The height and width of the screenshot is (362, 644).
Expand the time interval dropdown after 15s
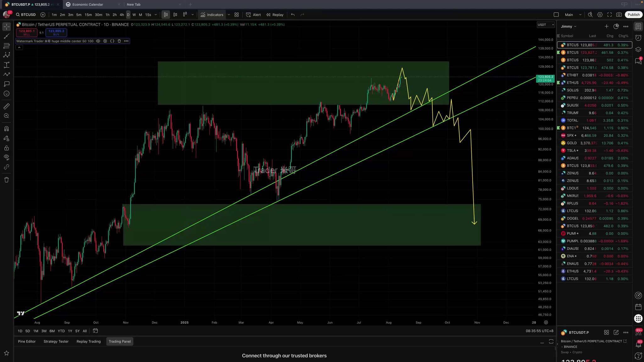[x=155, y=15]
